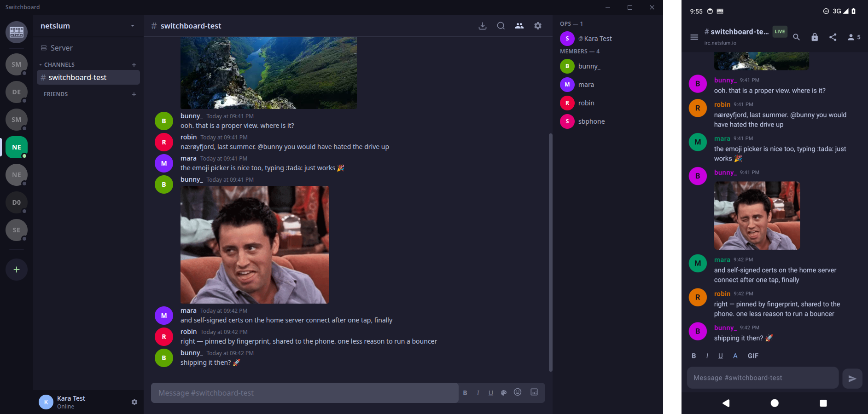
Task: Tap the GIF button in mobile toolbar
Action: tap(753, 356)
